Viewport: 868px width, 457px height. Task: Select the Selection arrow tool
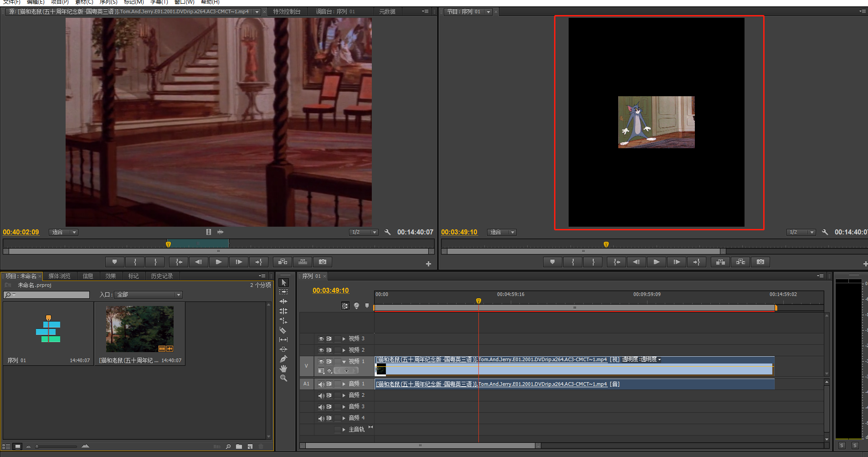(x=283, y=283)
